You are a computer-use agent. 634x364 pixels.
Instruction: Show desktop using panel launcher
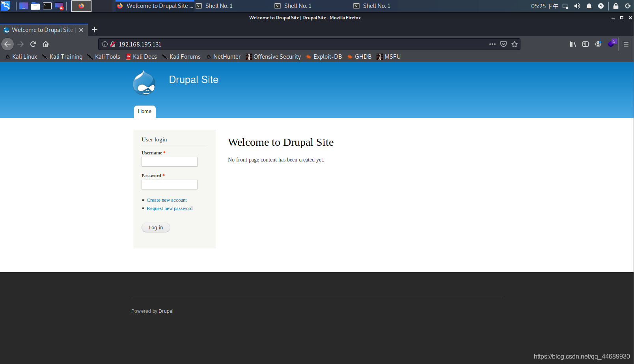(24, 6)
